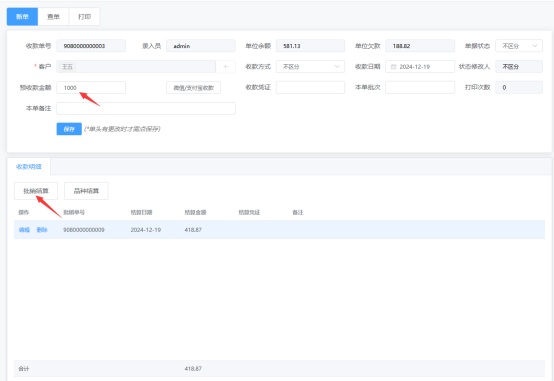Click the 收款单号 field 9080000000003

[91, 46]
